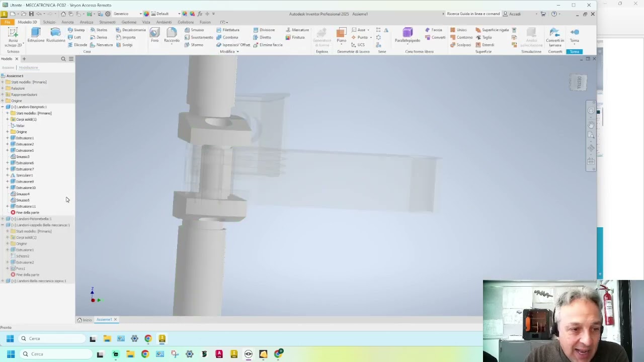This screenshot has width=644, height=362.
Task: Collapse the Landoni-cappello Biella meccanica node
Action: point(3,225)
